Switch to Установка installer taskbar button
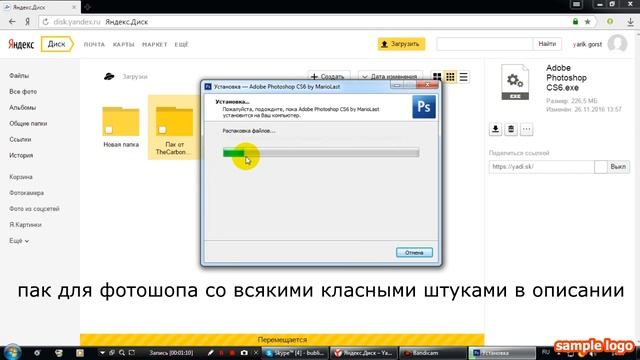This screenshot has height=360, width=640. [501, 353]
